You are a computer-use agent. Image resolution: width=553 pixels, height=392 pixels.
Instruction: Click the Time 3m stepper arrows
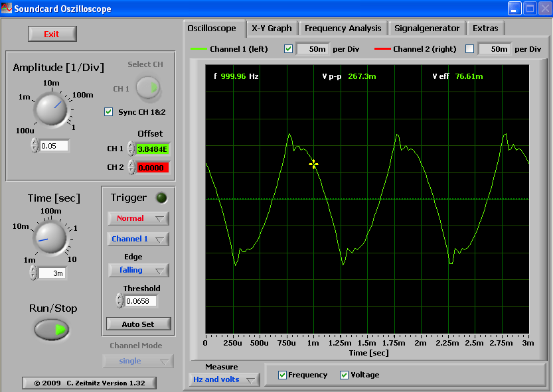33,273
